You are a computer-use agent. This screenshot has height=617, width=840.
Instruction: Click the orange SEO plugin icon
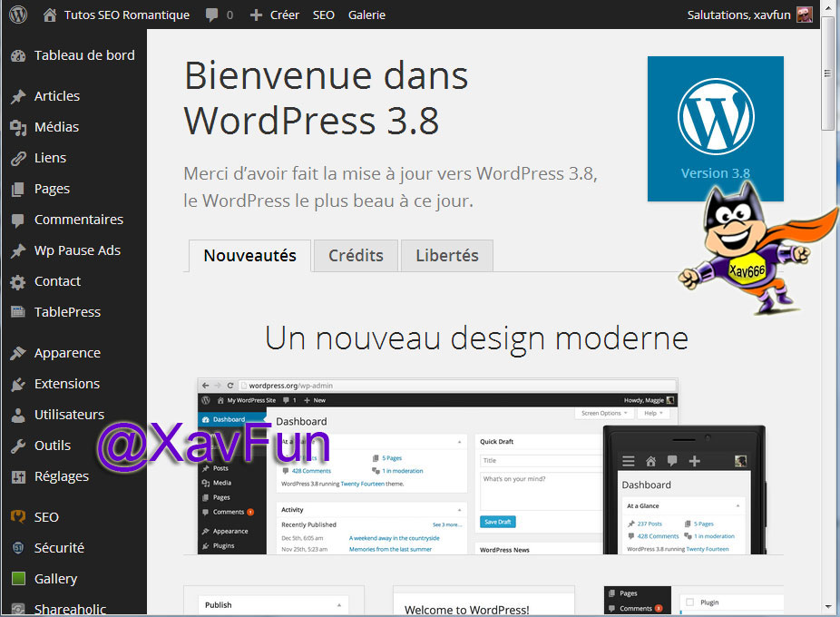[x=18, y=517]
